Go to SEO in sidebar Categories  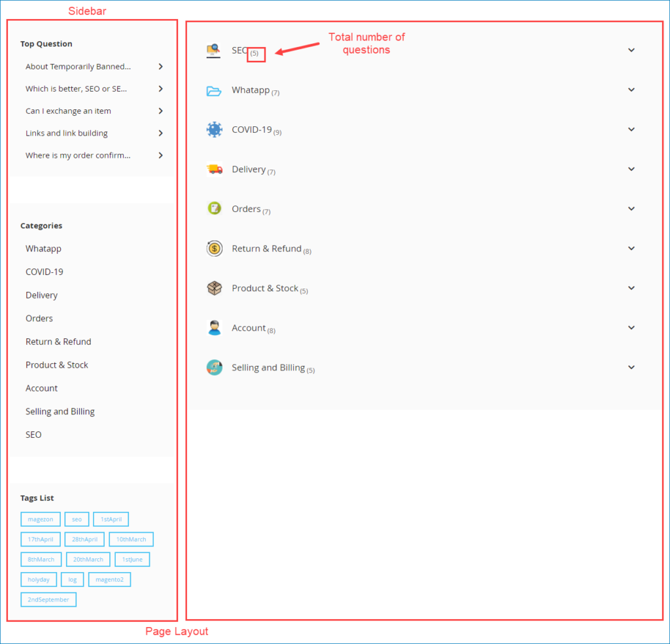[x=33, y=435]
